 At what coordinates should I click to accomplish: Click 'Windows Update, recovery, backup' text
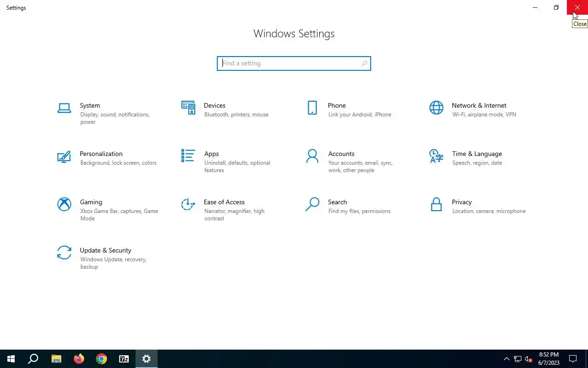(x=113, y=263)
